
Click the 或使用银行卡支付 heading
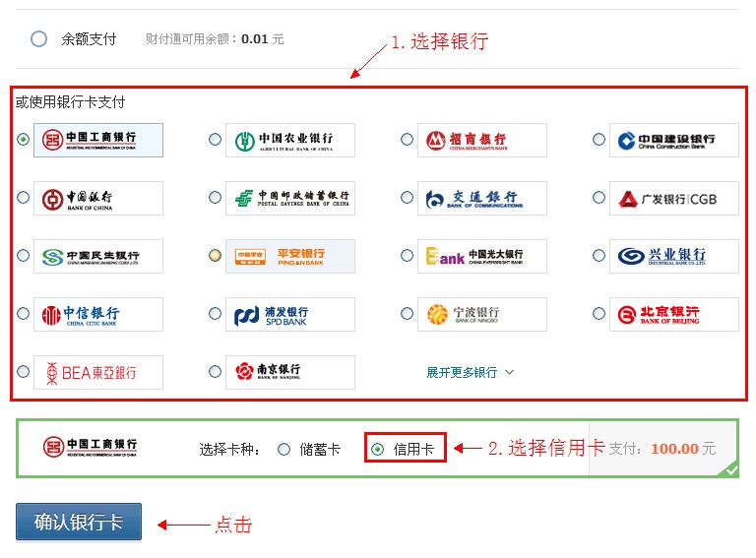[x=71, y=102]
